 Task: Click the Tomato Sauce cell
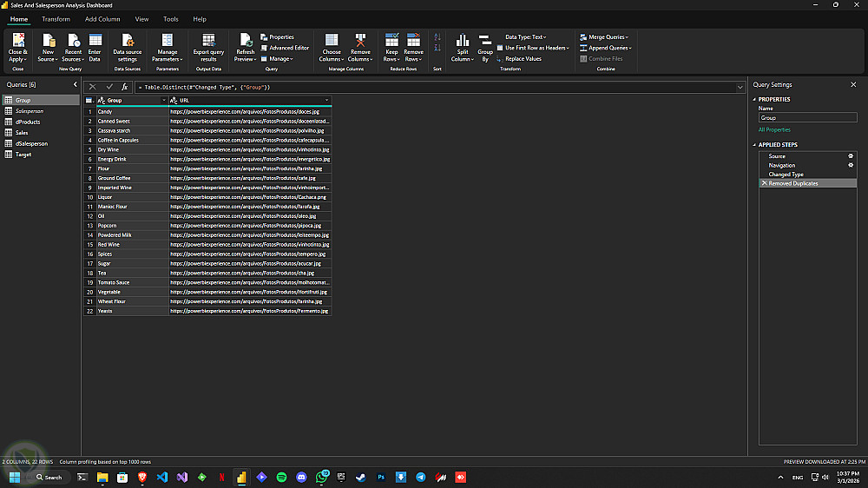(132, 282)
